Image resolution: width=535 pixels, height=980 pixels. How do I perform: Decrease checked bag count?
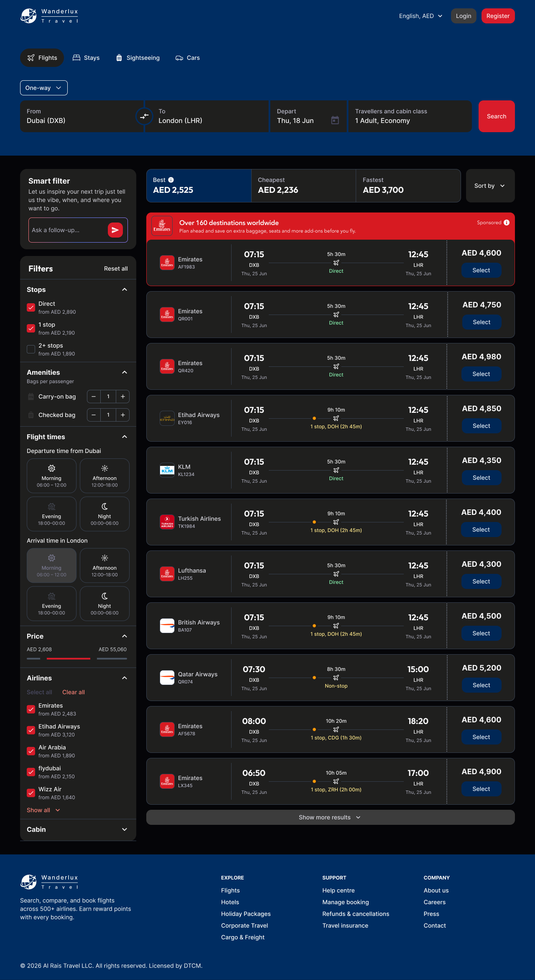94,415
